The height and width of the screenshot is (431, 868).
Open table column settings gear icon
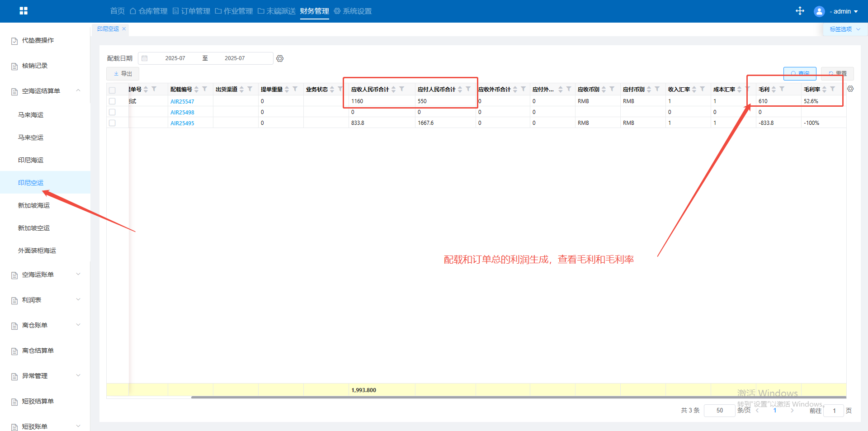[x=850, y=89]
